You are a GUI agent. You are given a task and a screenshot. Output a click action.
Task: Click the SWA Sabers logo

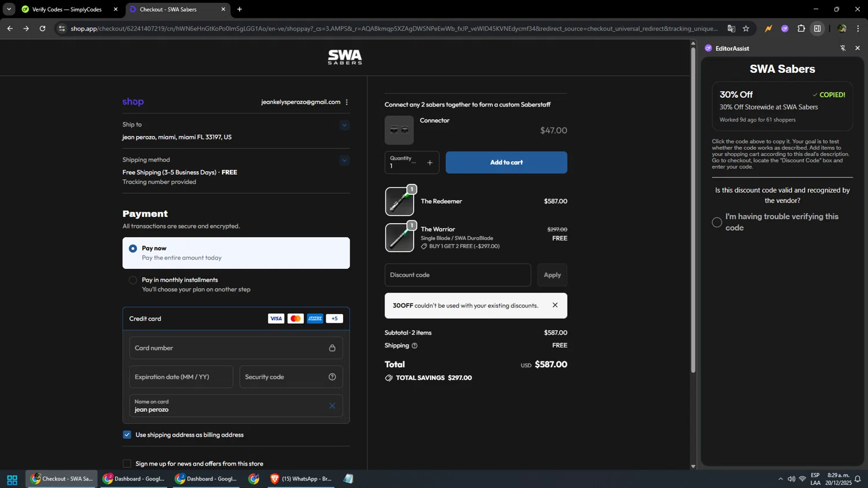click(345, 57)
